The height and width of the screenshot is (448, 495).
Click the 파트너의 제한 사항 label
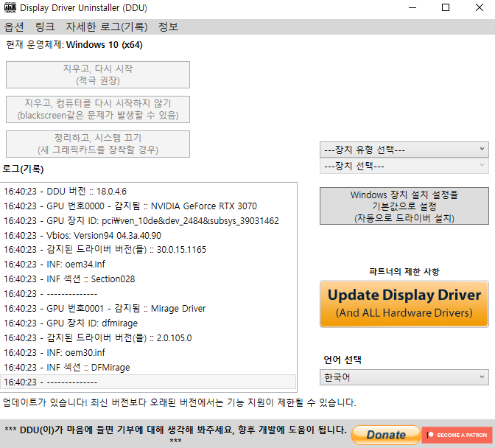tap(404, 271)
